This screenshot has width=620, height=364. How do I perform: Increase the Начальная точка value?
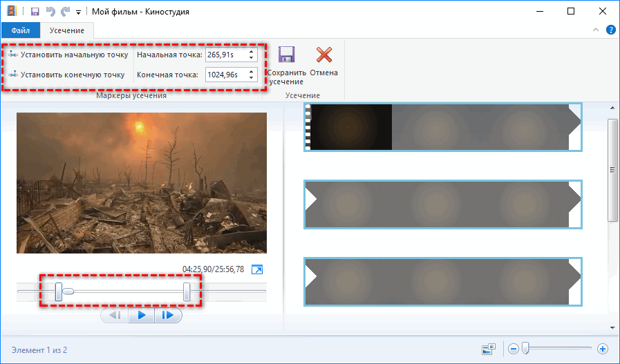pos(252,51)
